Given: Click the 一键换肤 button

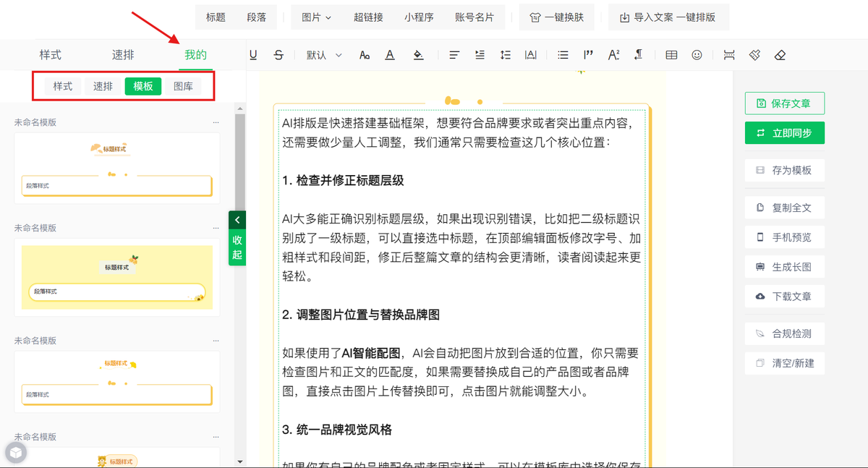Looking at the screenshot, I should pos(557,17).
